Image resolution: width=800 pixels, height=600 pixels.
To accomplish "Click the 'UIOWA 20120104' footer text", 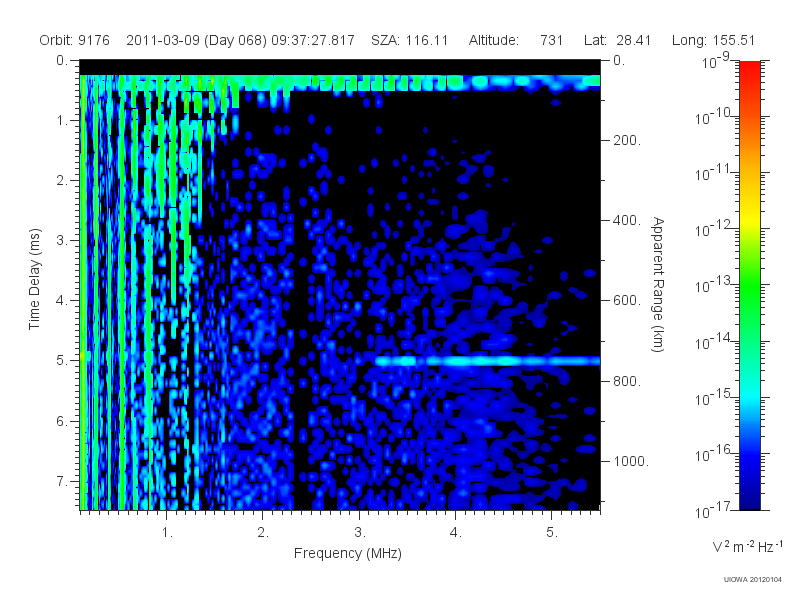I will click(x=753, y=580).
